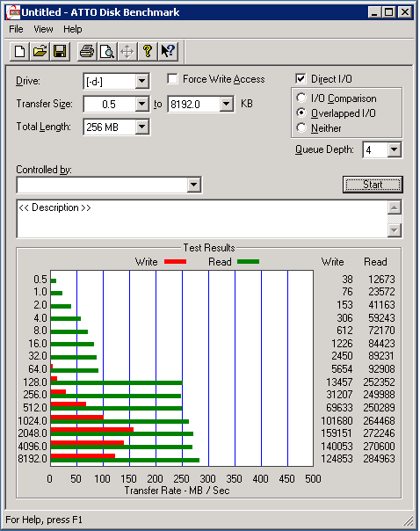Choose the Neither radio option
This screenshot has height=531, width=420.
(301, 127)
